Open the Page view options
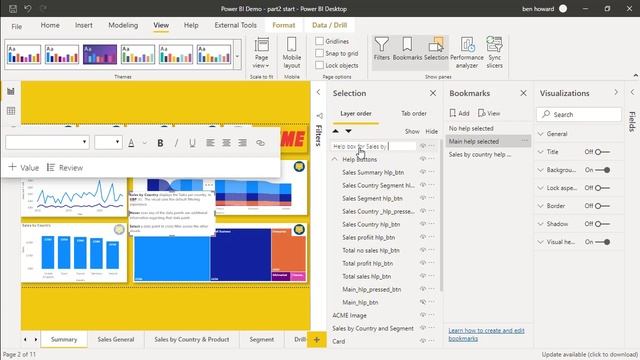The image size is (640, 360). (261, 53)
